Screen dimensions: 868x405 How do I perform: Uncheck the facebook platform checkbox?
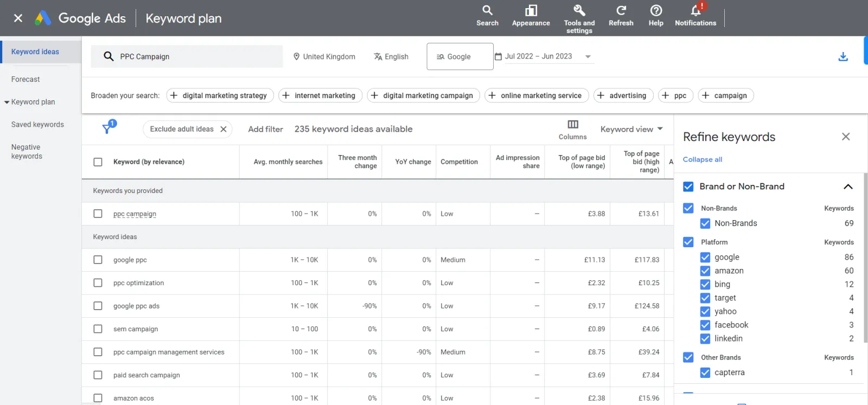tap(705, 325)
